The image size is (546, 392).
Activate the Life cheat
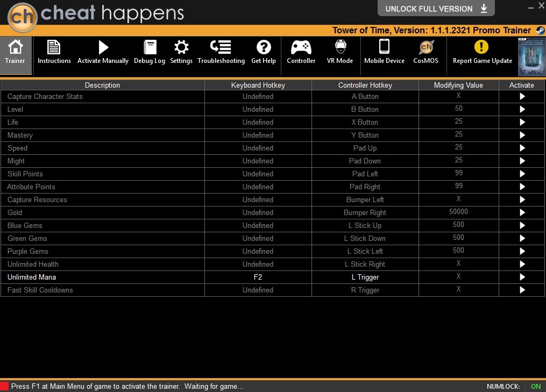522,122
